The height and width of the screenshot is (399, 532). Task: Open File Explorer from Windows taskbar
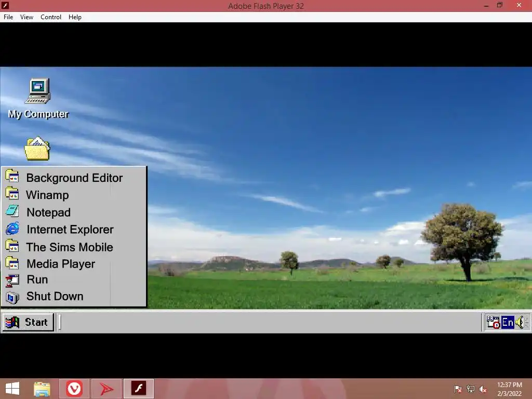tap(42, 389)
